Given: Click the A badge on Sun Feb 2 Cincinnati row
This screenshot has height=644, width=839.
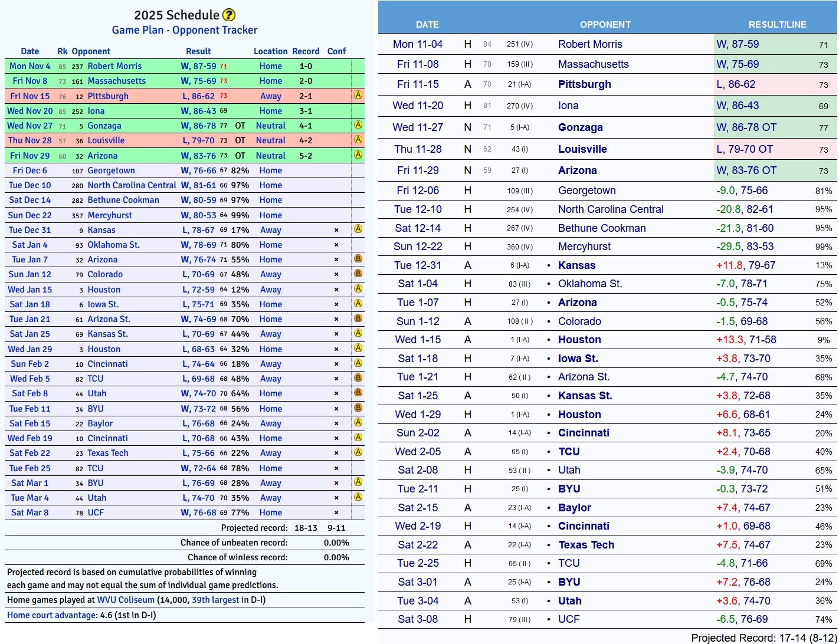Looking at the screenshot, I should pos(358,363).
